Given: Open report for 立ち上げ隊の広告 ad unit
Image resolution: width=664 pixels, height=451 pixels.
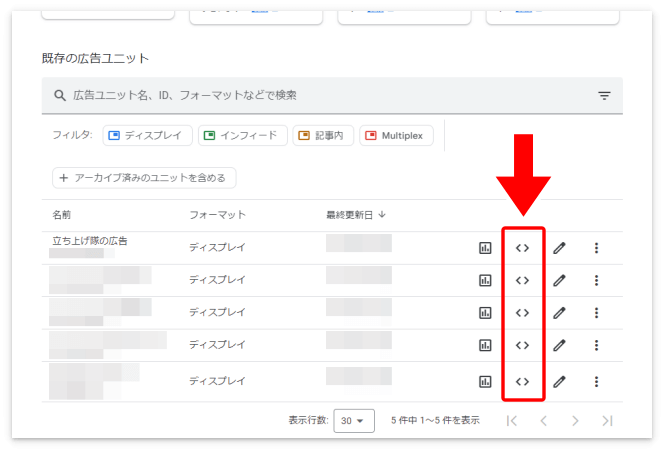Looking at the screenshot, I should pyautogui.click(x=485, y=248).
